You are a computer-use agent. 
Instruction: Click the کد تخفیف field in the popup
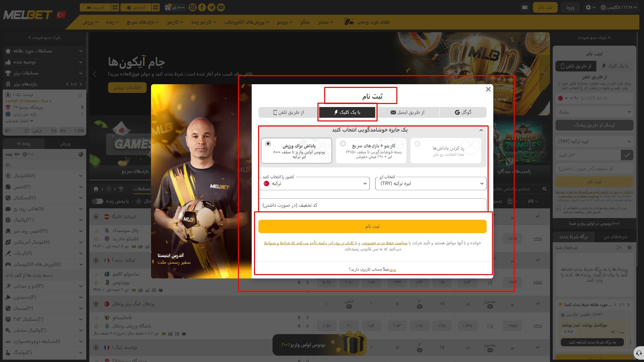pos(372,205)
